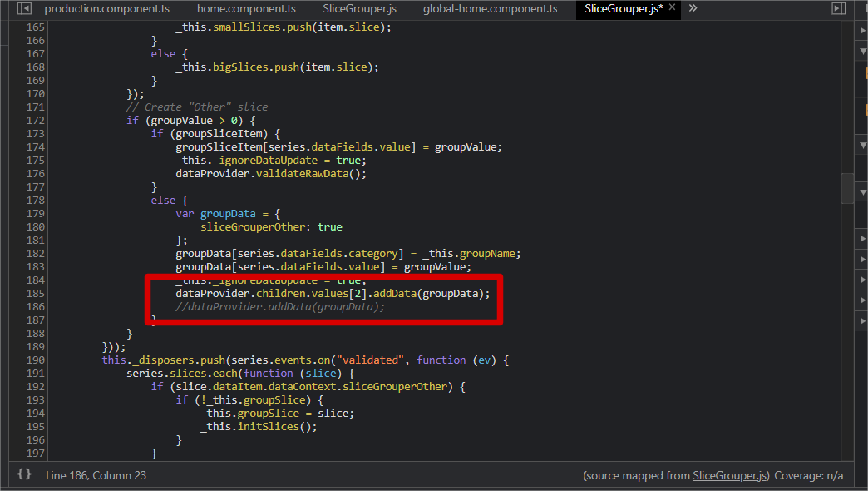Click the curly-braces pretty-print icon in the status bar
This screenshot has width=868, height=491.
click(x=24, y=475)
